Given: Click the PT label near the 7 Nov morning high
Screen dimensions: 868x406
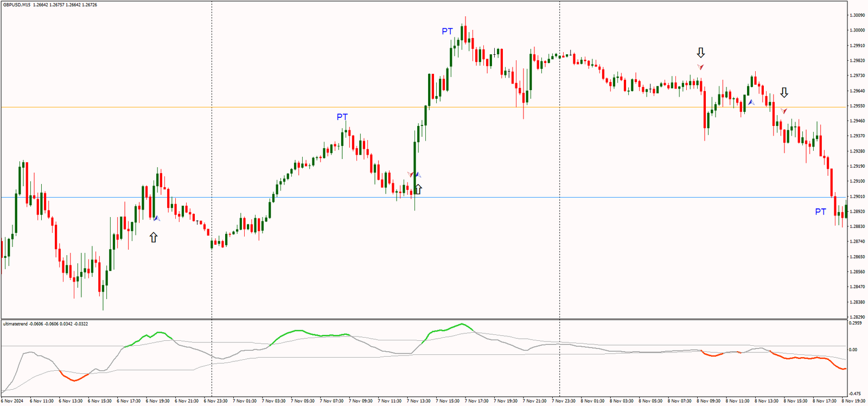Looking at the screenshot, I should [342, 117].
